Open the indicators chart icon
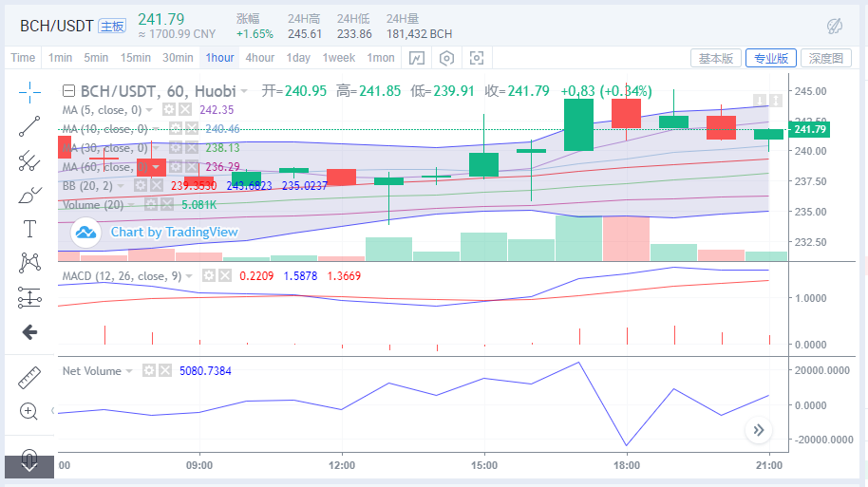The width and height of the screenshot is (868, 487). click(416, 58)
